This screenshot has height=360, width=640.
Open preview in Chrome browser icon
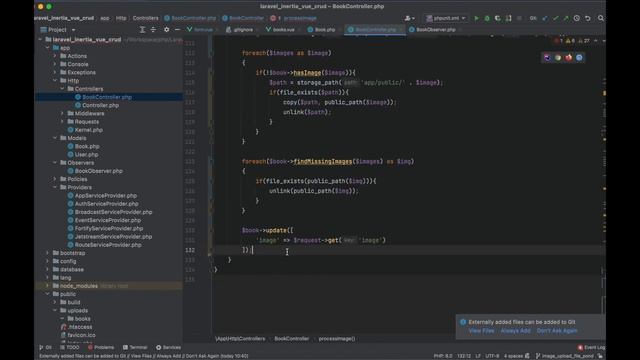point(558,58)
